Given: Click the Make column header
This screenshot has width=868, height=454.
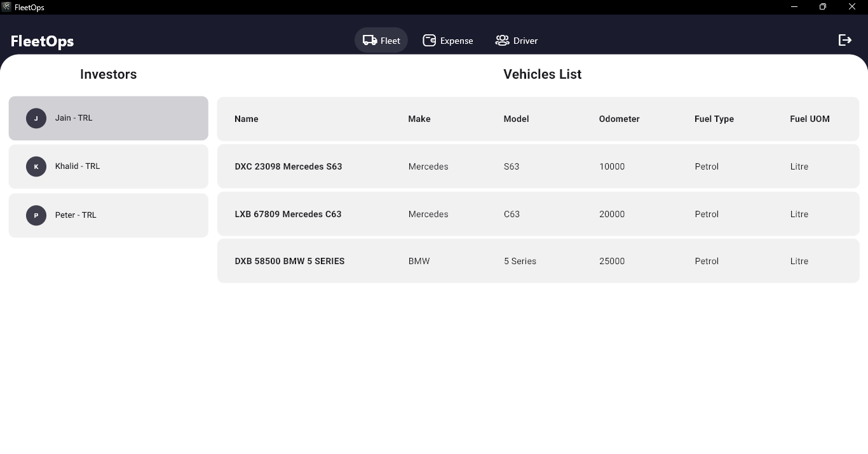Looking at the screenshot, I should (419, 119).
